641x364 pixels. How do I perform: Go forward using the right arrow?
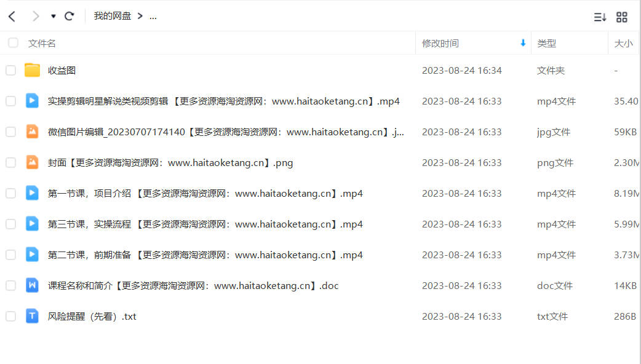[x=36, y=17]
